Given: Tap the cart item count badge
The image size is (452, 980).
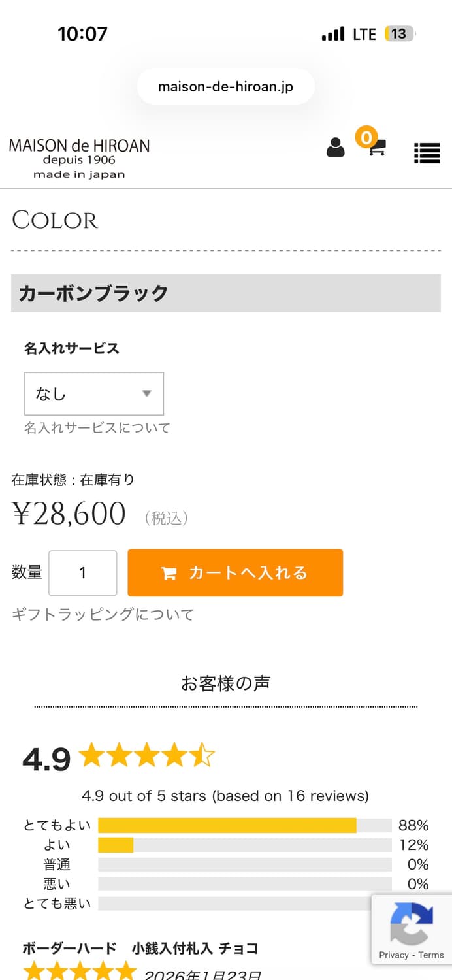Looking at the screenshot, I should (x=366, y=137).
